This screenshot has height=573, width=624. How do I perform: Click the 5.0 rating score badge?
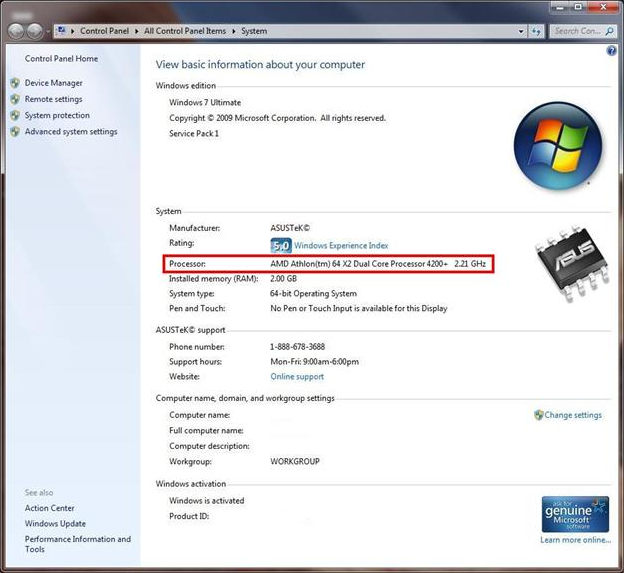pos(281,246)
